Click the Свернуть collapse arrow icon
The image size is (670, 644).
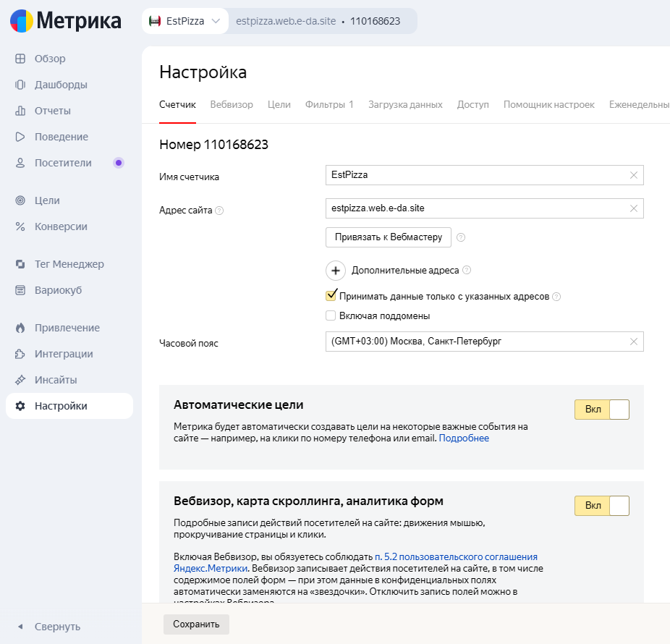(20, 627)
